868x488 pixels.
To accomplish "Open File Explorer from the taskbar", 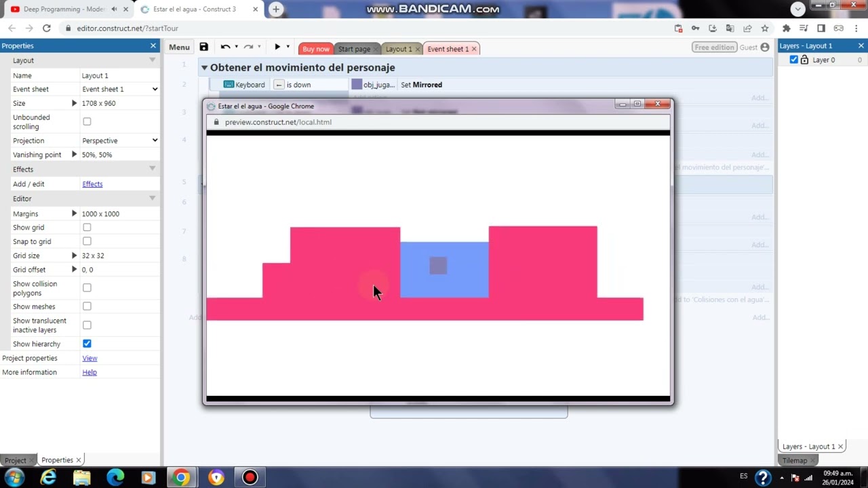I will coord(81,478).
